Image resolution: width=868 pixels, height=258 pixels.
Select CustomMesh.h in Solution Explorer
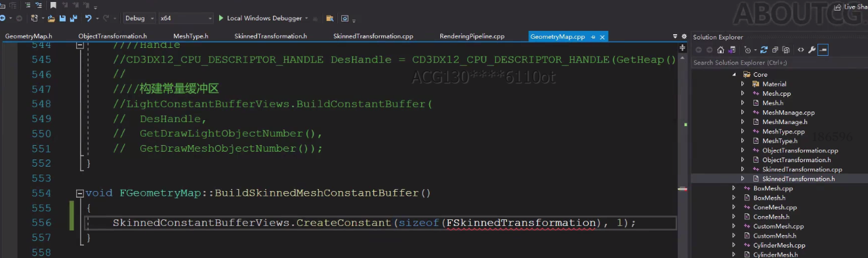pos(775,236)
